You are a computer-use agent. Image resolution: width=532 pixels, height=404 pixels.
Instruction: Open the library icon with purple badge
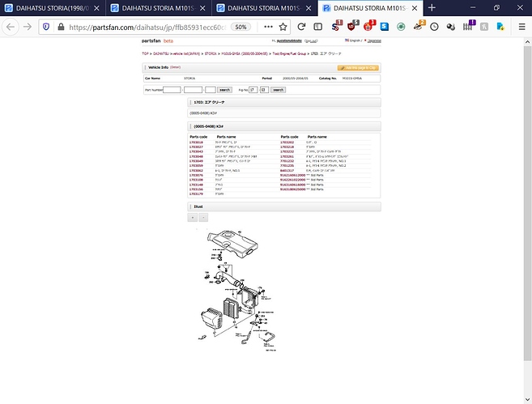click(469, 26)
